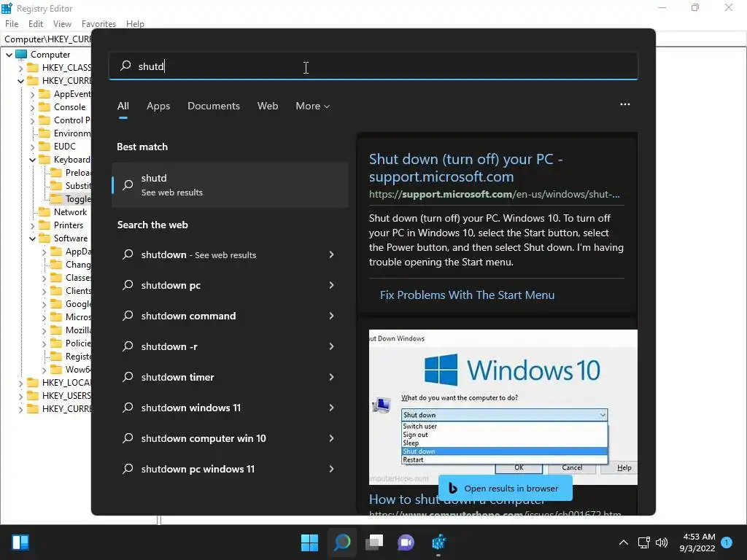Image resolution: width=747 pixels, height=560 pixels.
Task: Open 'Shut down (turn off) your PC' link
Action: tap(465, 168)
